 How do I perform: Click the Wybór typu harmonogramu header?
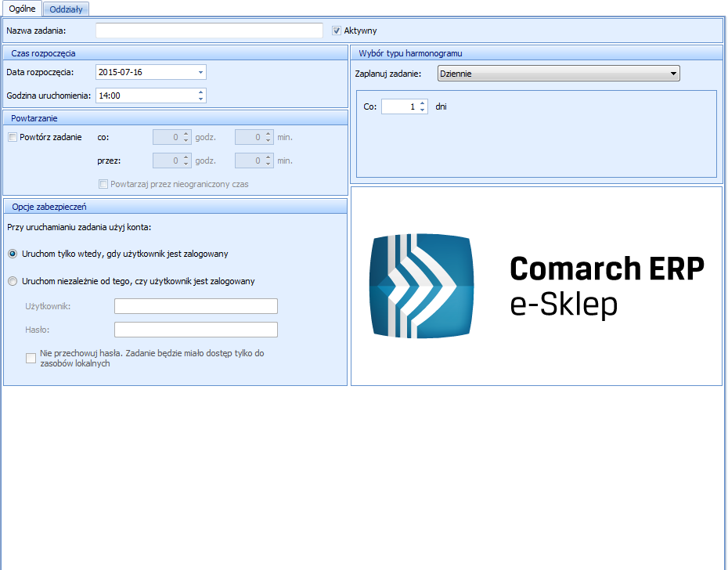point(537,53)
